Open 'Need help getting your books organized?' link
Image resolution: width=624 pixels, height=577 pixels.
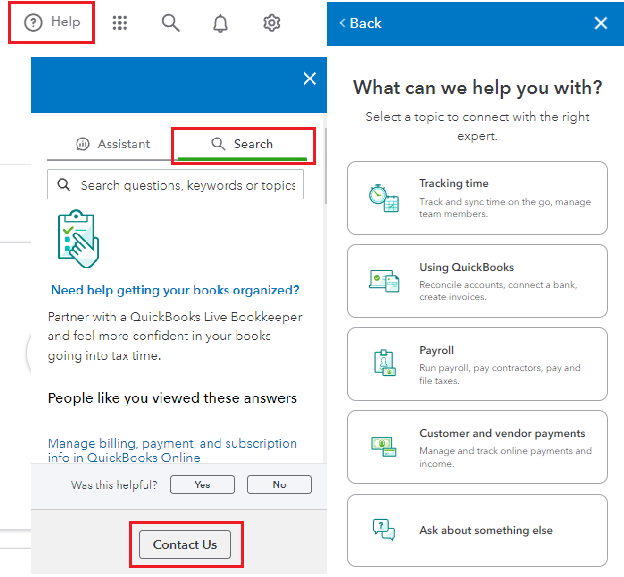point(175,290)
